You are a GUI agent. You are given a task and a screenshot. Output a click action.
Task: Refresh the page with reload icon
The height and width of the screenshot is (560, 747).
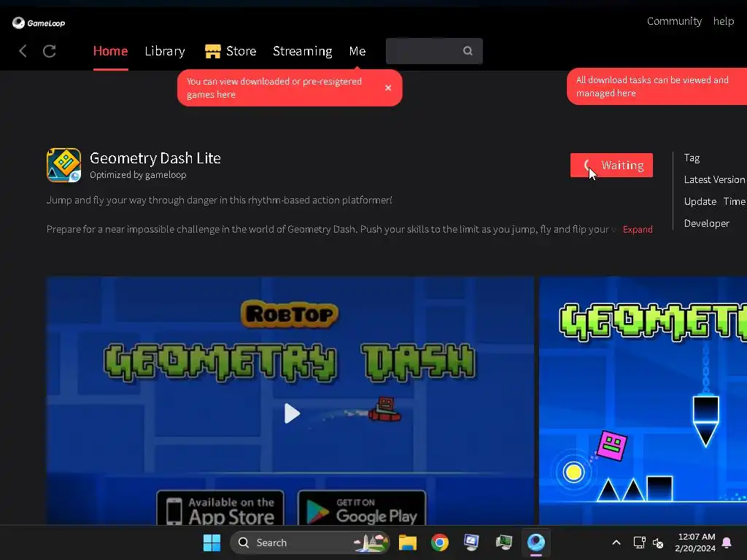pos(50,51)
